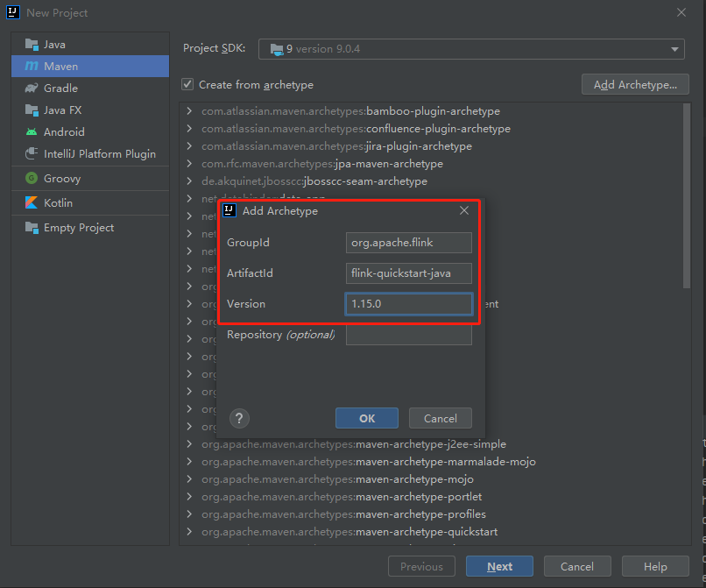
Task: Click IntelliJ logo in Add Archetype dialog
Action: (x=229, y=210)
